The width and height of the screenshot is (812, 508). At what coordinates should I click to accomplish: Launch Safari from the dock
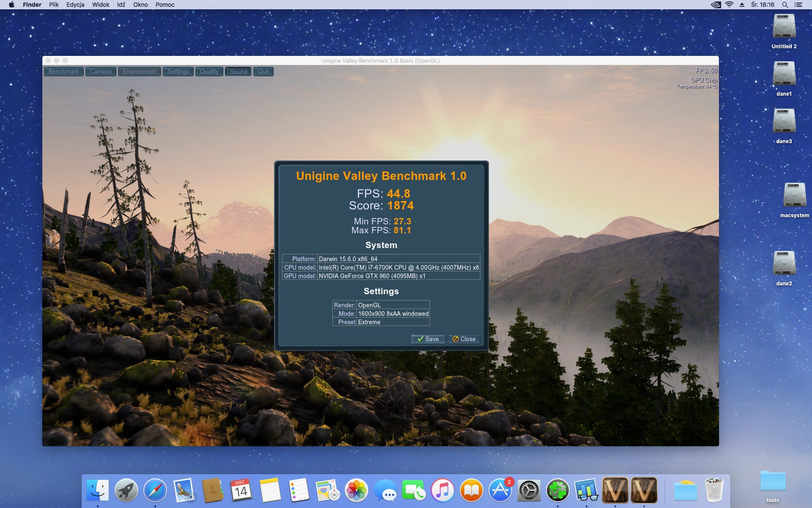[x=155, y=490]
